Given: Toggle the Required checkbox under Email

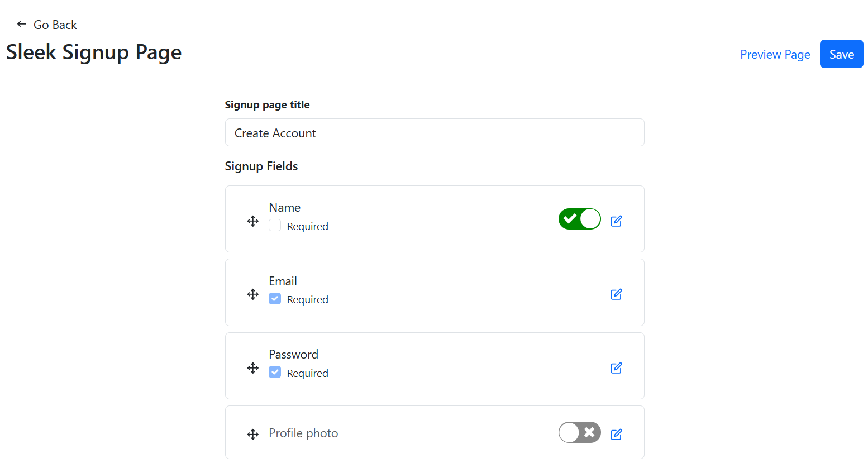Looking at the screenshot, I should point(275,299).
